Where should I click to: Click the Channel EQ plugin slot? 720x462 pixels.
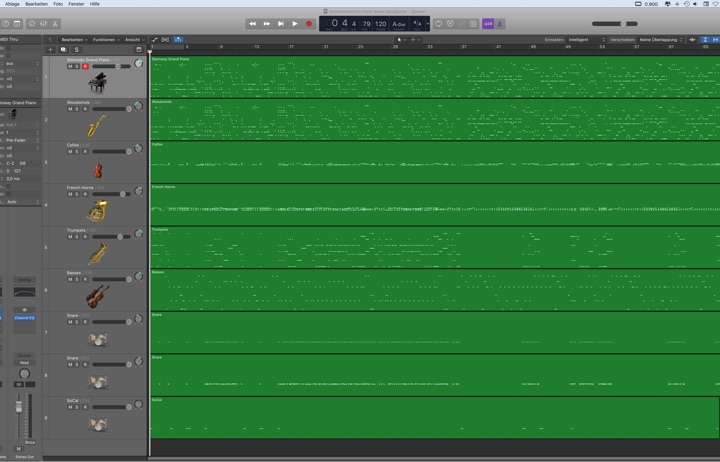click(24, 318)
